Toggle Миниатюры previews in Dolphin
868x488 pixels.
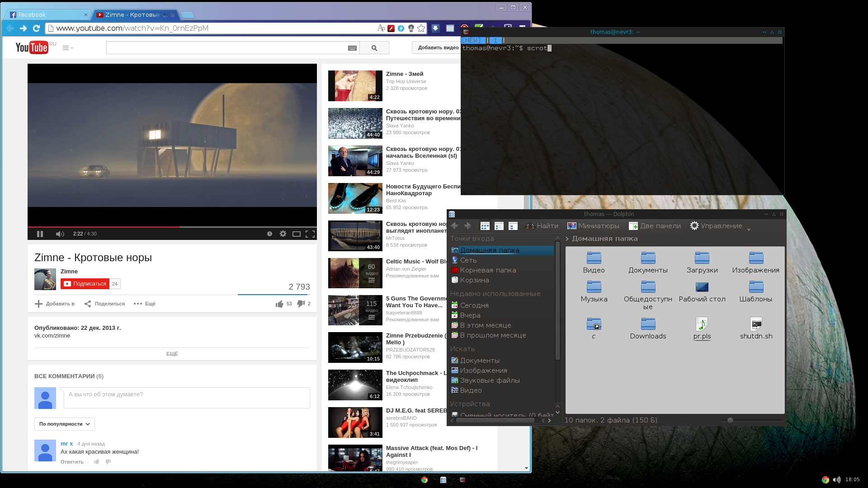593,226
